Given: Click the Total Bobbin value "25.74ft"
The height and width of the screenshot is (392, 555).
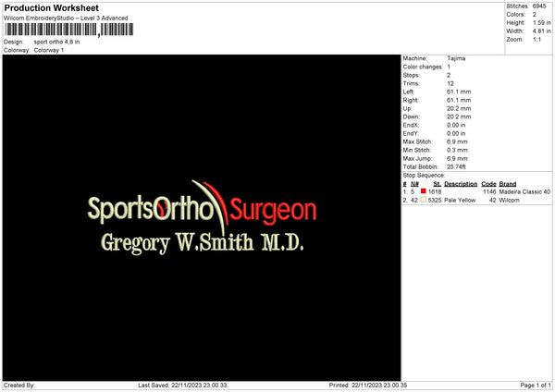Looking at the screenshot, I should pos(456,167).
